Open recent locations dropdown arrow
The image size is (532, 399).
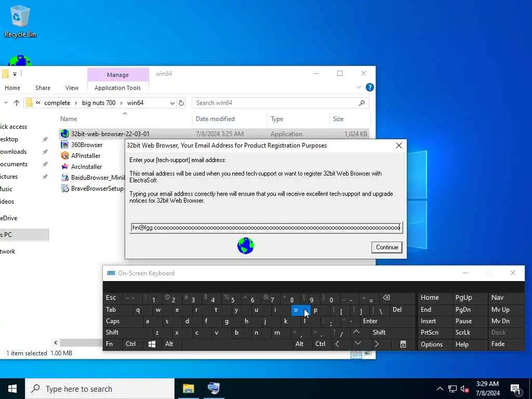click(6, 103)
